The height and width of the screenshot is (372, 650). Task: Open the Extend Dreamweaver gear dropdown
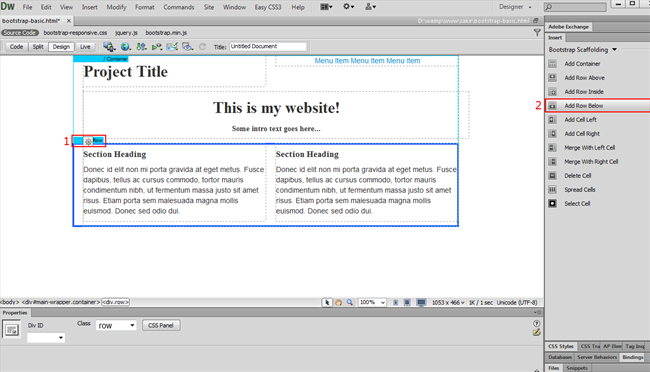349,7
